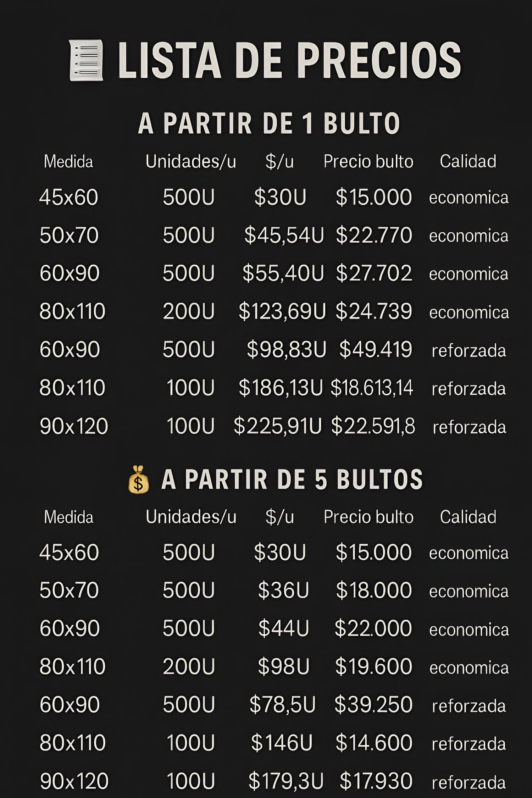Click the $22.770 bulk price
The width and height of the screenshot is (532, 798).
pyautogui.click(x=374, y=235)
